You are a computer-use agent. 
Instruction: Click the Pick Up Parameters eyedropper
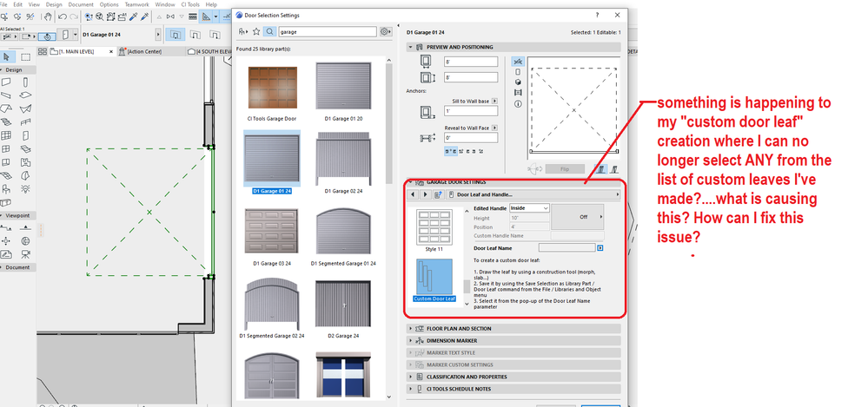tap(134, 17)
